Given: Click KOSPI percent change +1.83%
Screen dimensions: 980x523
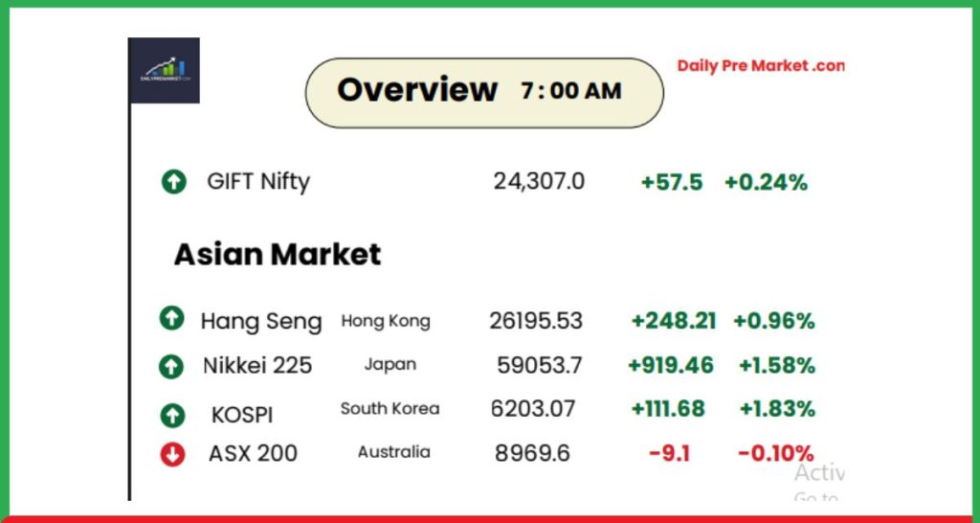Looking at the screenshot, I should click(x=776, y=409).
